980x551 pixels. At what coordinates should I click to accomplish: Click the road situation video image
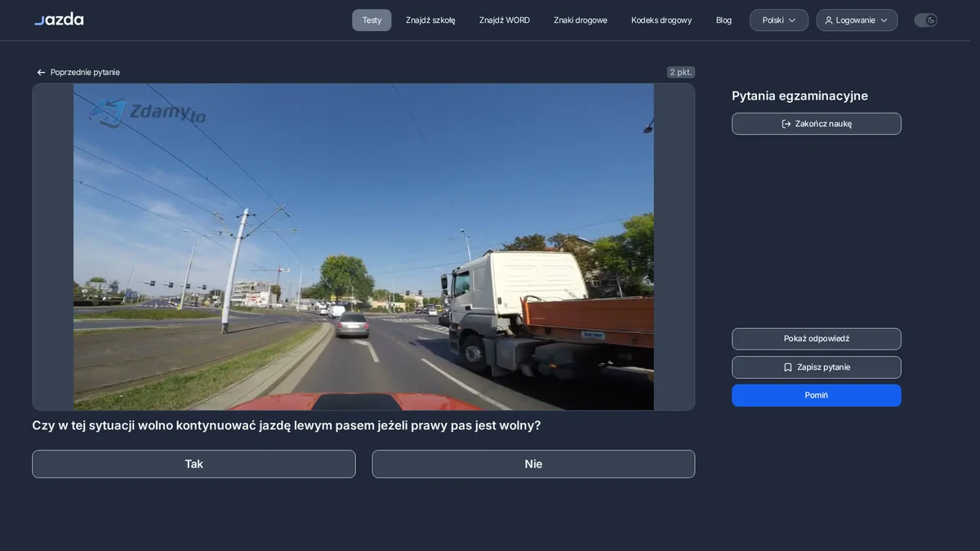[363, 247]
